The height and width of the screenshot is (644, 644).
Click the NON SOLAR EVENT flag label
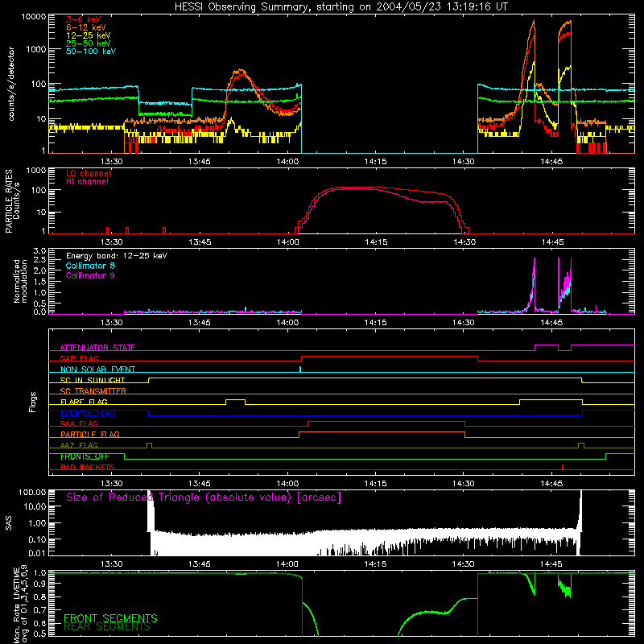(97, 369)
